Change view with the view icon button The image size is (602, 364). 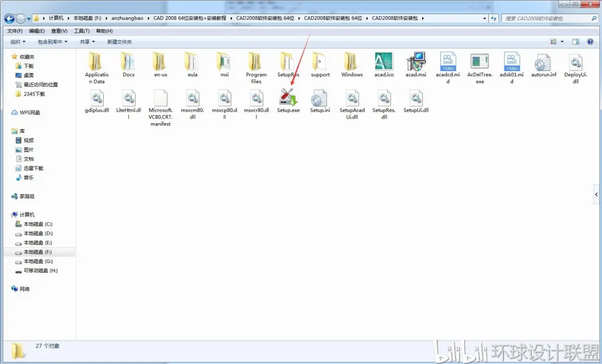click(x=553, y=41)
